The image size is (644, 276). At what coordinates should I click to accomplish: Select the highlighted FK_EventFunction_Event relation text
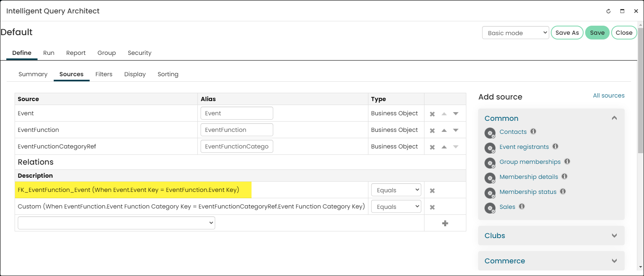(x=128, y=190)
